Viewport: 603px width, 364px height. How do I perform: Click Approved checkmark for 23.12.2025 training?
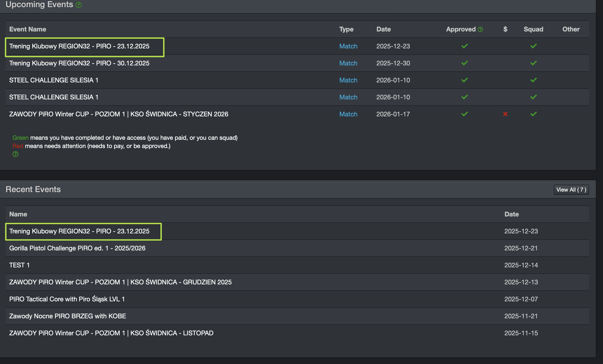point(464,46)
